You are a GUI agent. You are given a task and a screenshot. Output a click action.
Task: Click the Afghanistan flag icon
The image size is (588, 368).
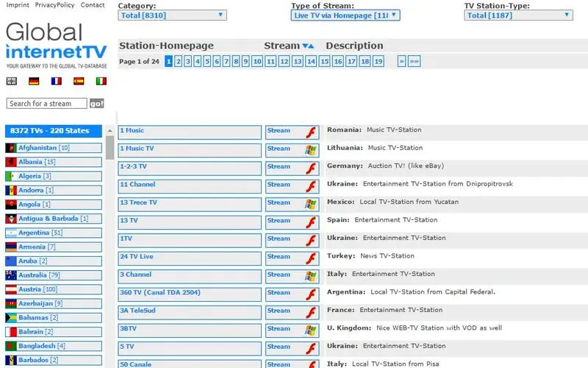pos(11,148)
